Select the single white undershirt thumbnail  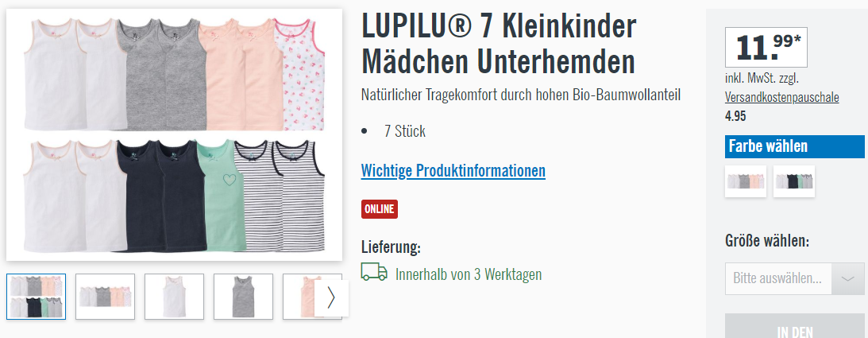(175, 297)
